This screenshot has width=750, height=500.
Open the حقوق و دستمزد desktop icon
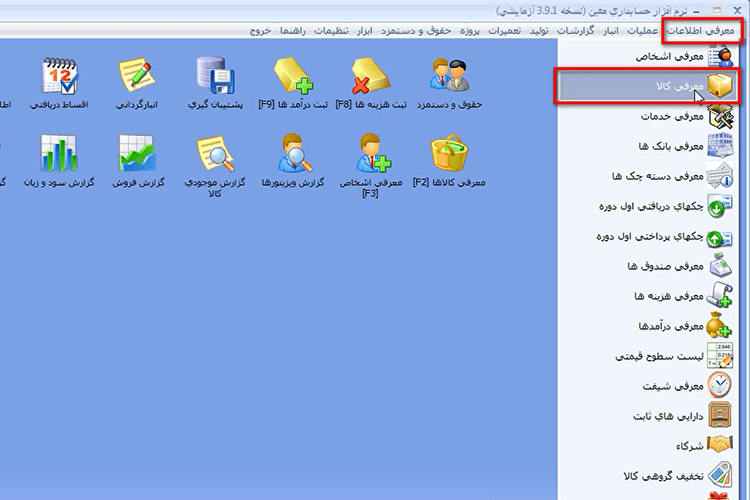pyautogui.click(x=449, y=76)
